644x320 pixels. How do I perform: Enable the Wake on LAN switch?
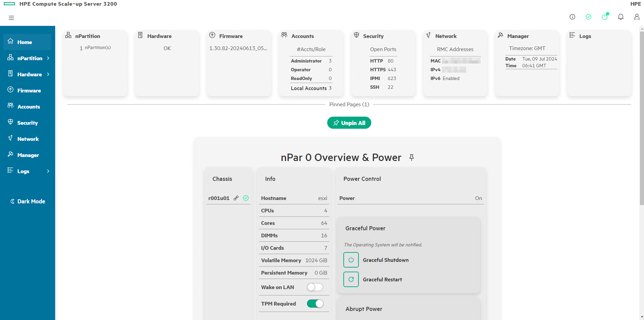[315, 287]
